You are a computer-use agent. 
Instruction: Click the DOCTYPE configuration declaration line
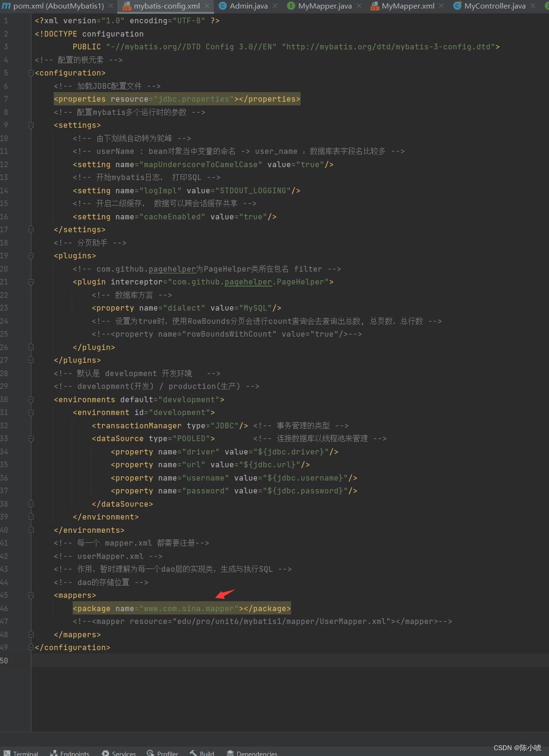tap(89, 34)
